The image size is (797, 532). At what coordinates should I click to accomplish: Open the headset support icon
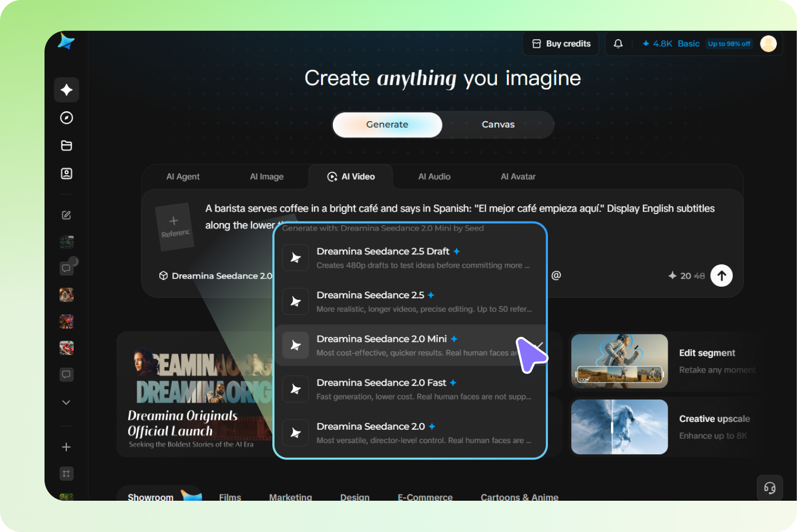(770, 488)
